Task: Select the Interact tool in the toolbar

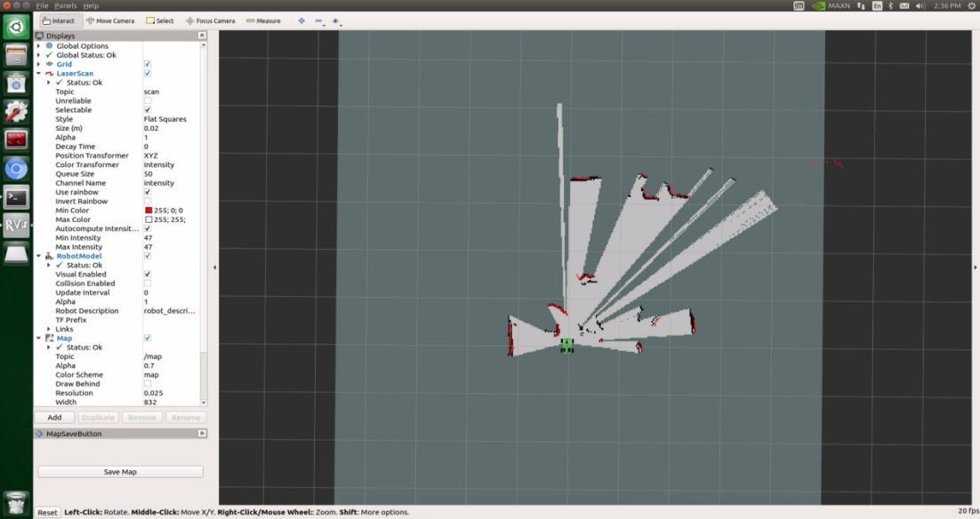Action: tap(59, 20)
